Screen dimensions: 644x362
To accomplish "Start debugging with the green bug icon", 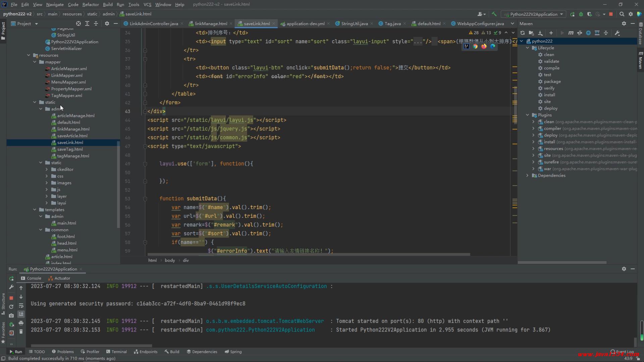I will (581, 14).
